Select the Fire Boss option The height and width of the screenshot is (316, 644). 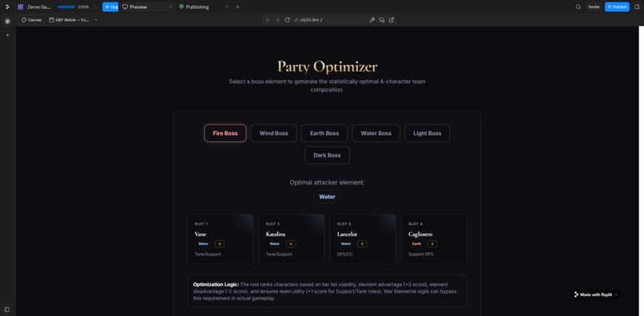pos(225,133)
